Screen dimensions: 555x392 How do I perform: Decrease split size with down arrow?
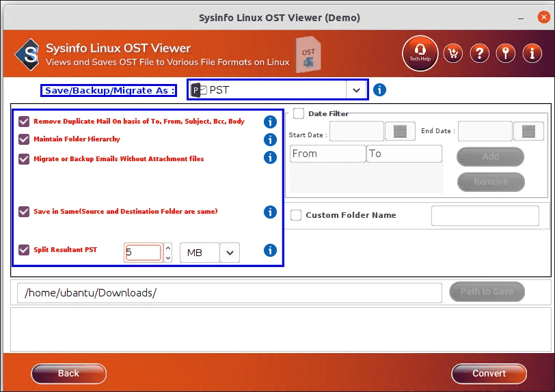click(168, 258)
